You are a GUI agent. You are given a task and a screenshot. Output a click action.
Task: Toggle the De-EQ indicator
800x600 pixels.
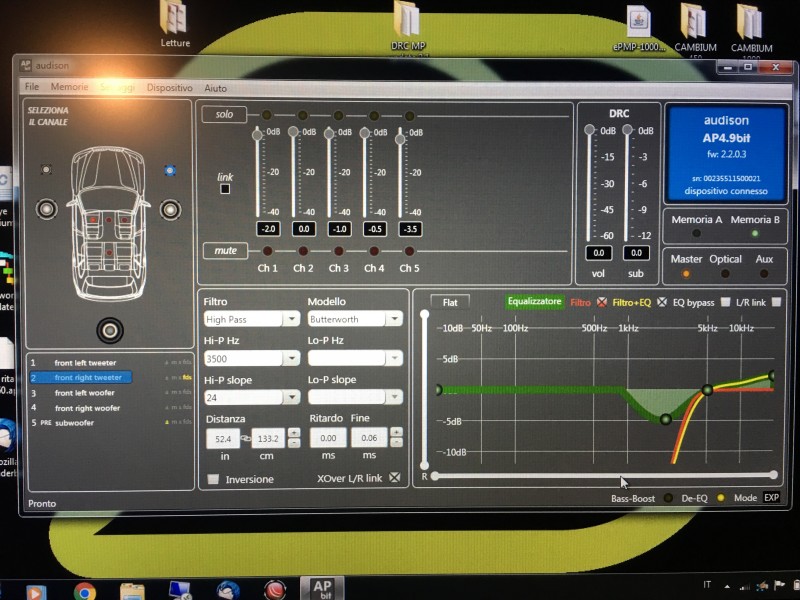[x=720, y=498]
